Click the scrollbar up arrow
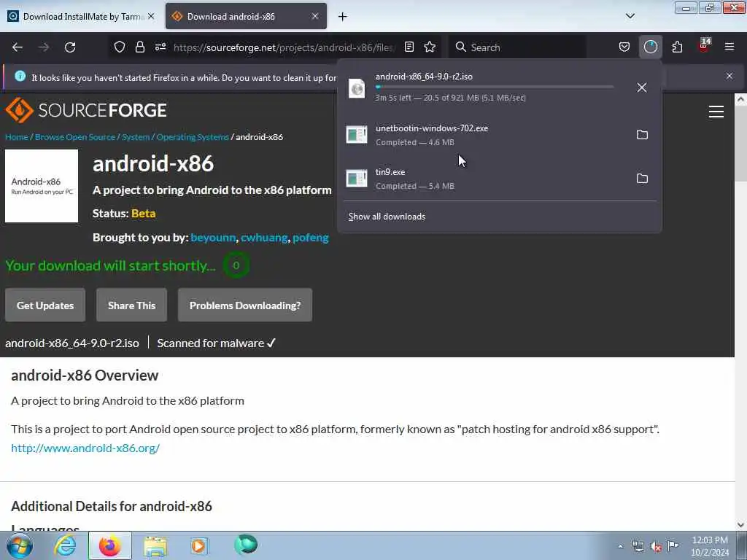This screenshot has width=747, height=560. [740, 99]
